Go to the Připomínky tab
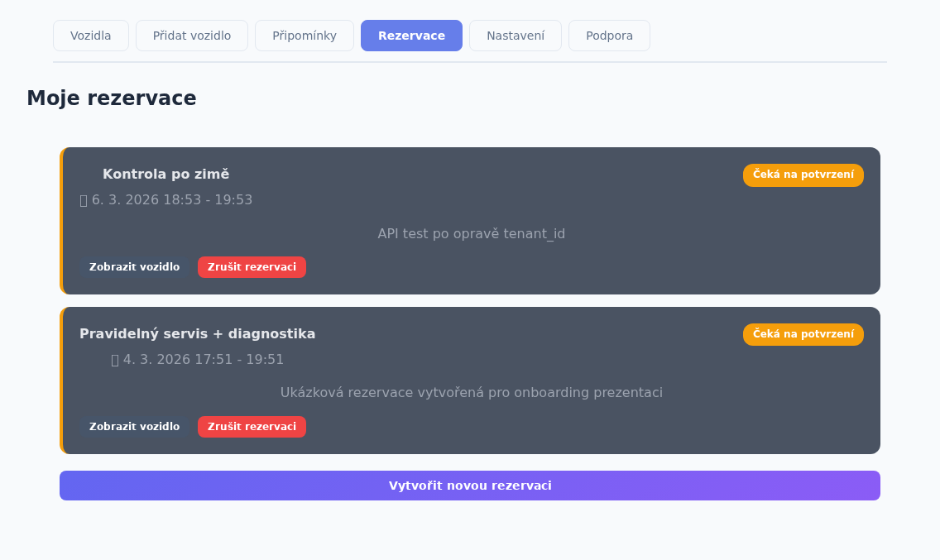This screenshot has width=940, height=560. [x=305, y=36]
